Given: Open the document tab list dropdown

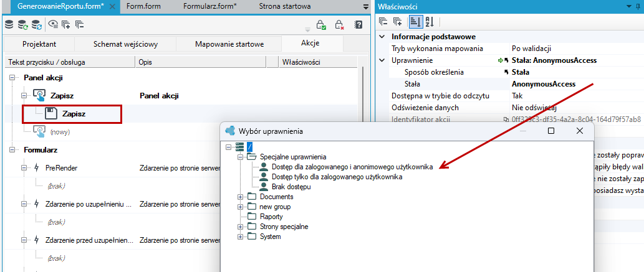Looking at the screenshot, I should 367,7.
